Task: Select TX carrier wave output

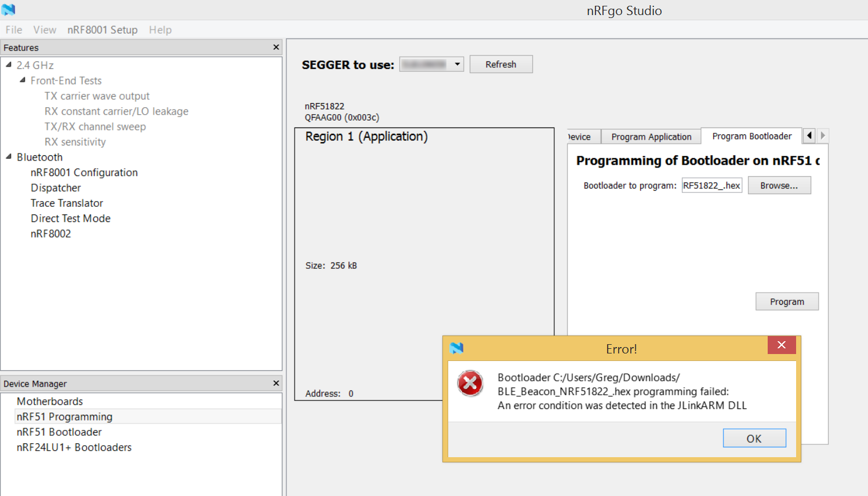Action: pyautogui.click(x=97, y=96)
